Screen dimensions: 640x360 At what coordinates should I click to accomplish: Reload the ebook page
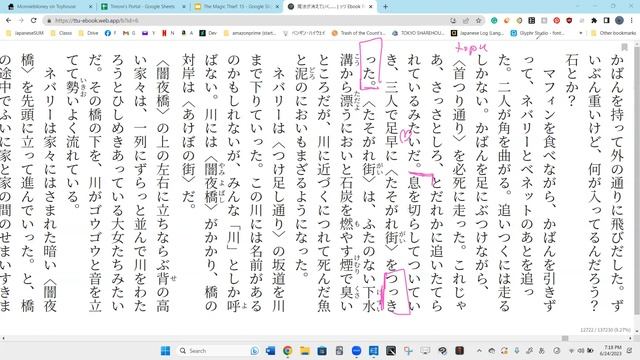(33, 20)
